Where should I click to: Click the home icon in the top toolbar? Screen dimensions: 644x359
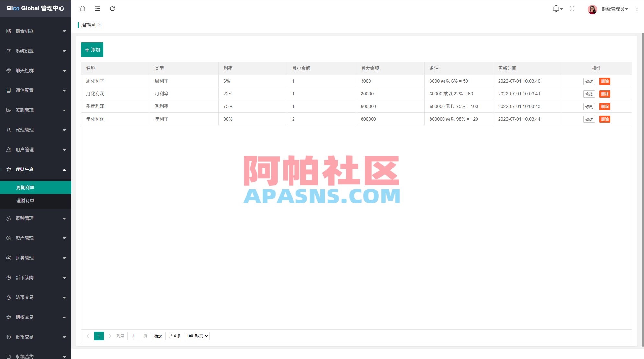[x=82, y=8]
